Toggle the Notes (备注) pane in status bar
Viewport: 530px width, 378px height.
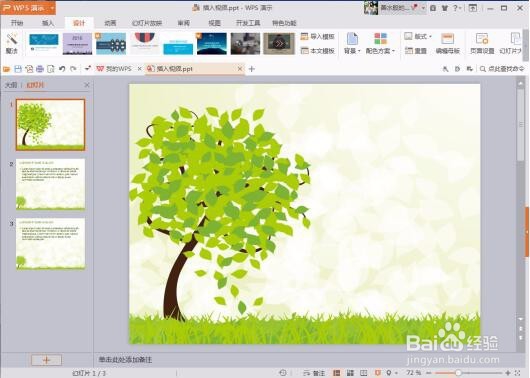click(314, 373)
